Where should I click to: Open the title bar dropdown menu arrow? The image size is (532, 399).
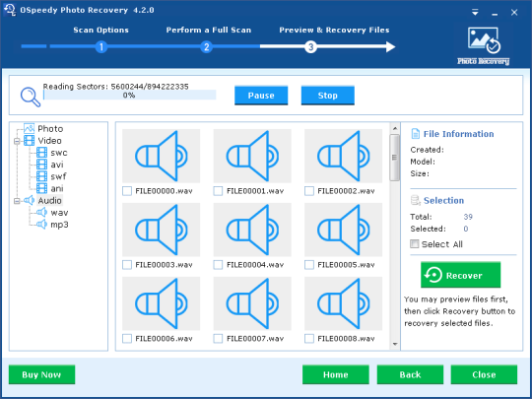475,13
